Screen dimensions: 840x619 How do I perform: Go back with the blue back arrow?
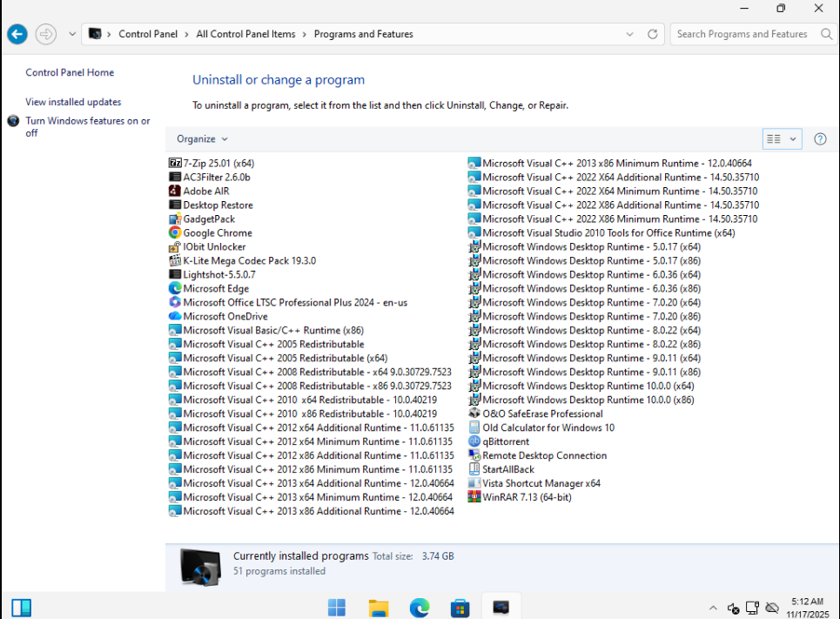pos(17,34)
